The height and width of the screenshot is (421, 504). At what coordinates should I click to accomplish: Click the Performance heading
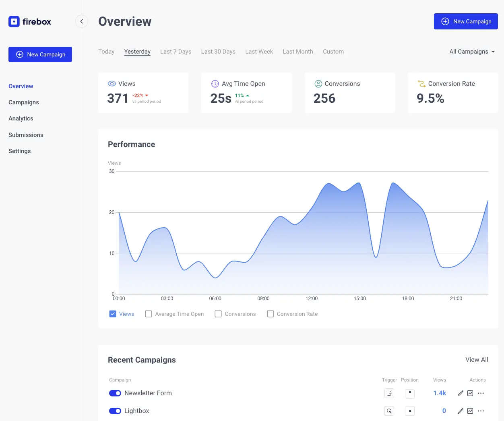(131, 144)
